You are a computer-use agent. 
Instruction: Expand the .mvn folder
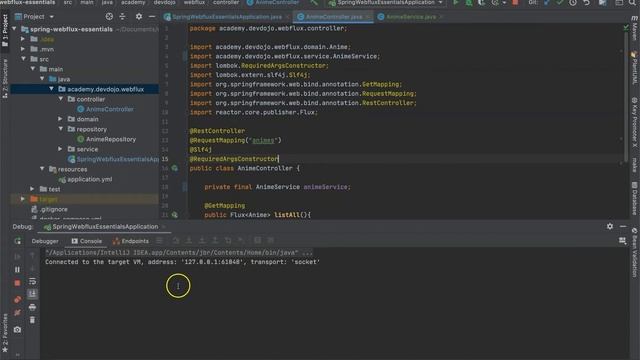[x=23, y=49]
